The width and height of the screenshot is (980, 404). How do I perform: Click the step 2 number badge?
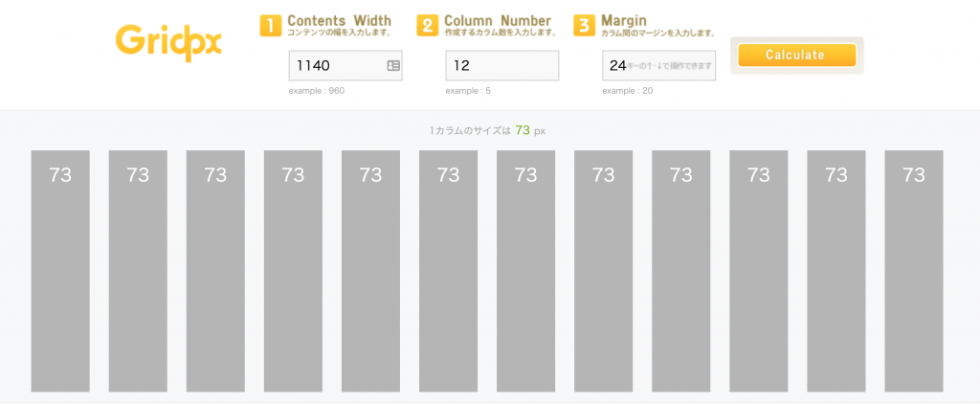[427, 26]
